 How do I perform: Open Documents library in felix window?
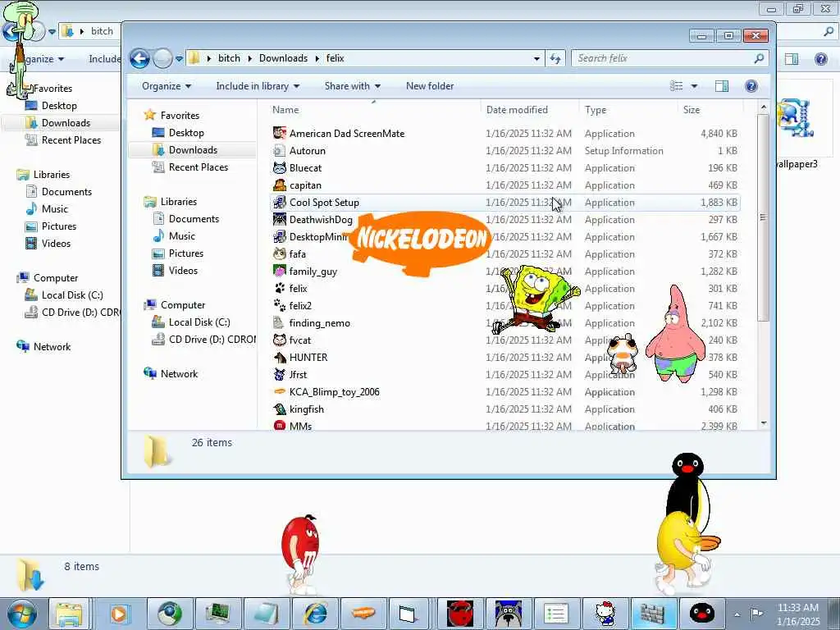point(194,218)
